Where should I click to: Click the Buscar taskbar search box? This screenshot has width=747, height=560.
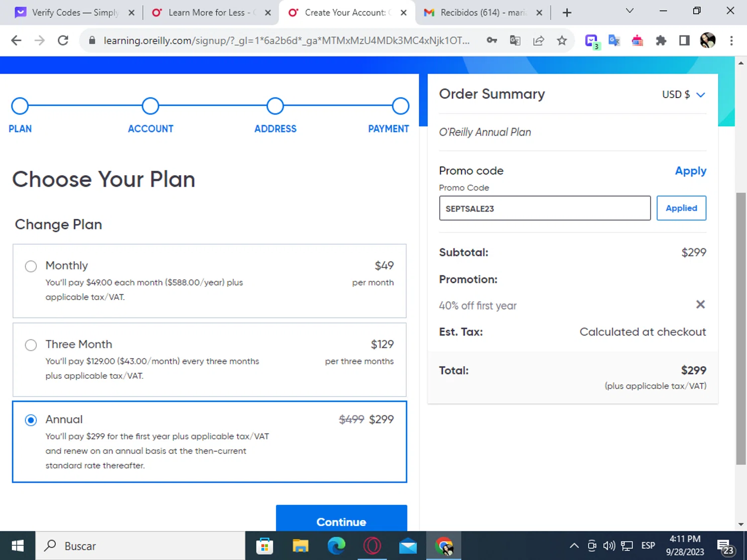140,546
